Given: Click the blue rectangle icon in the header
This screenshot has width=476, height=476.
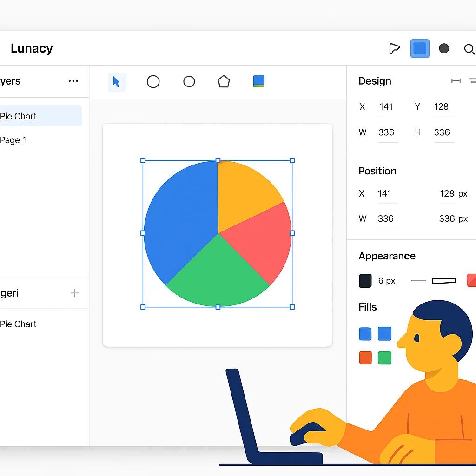Looking at the screenshot, I should [420, 48].
